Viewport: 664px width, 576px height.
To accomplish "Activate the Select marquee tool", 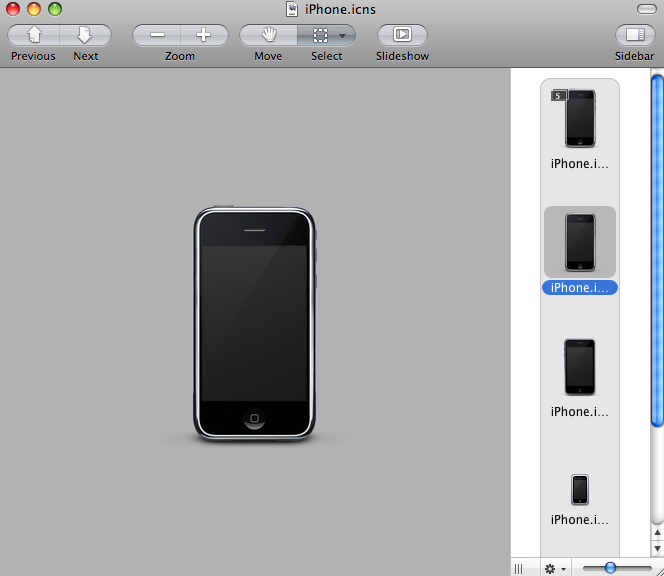I will [320, 35].
